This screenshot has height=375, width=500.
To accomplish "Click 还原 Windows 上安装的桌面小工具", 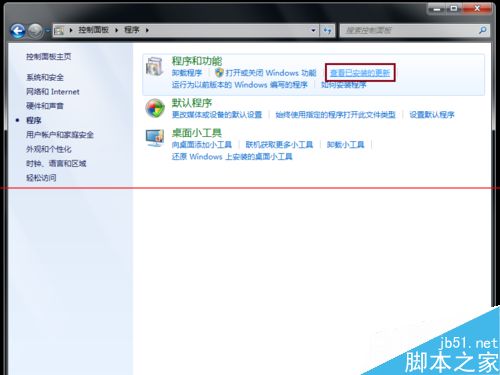I will (232, 156).
